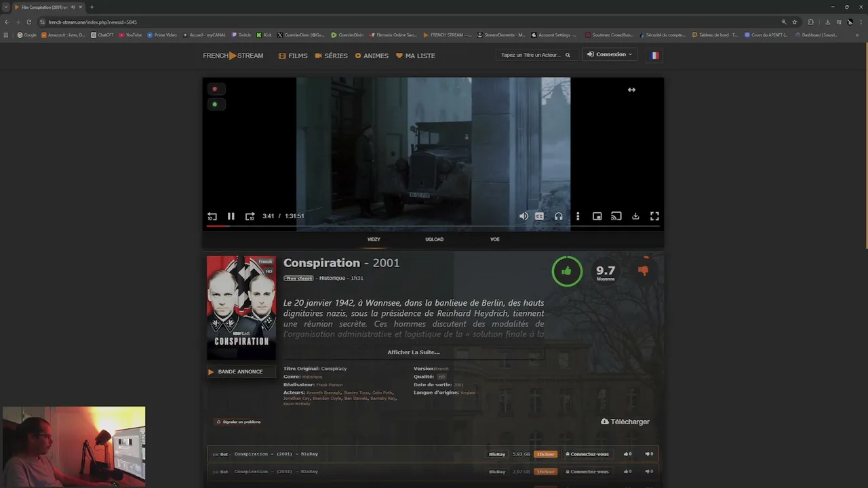
Task: Click the Télécharger download heading
Action: [625, 422]
